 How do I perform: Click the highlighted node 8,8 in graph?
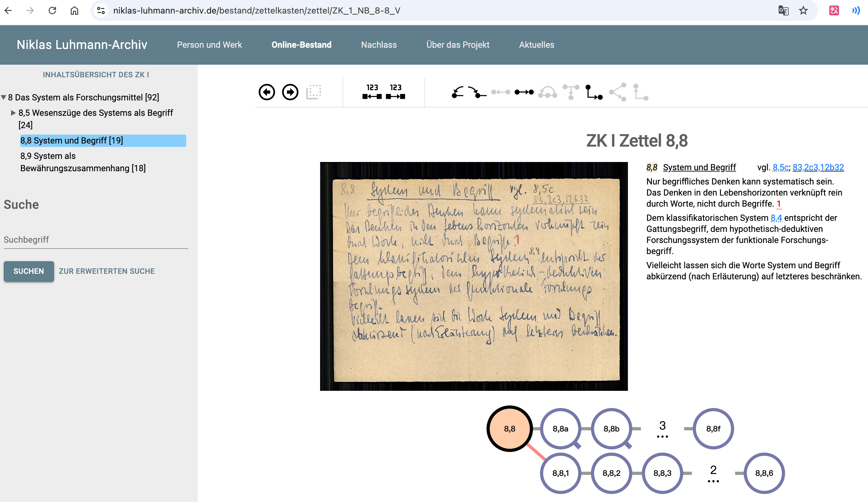[509, 429]
